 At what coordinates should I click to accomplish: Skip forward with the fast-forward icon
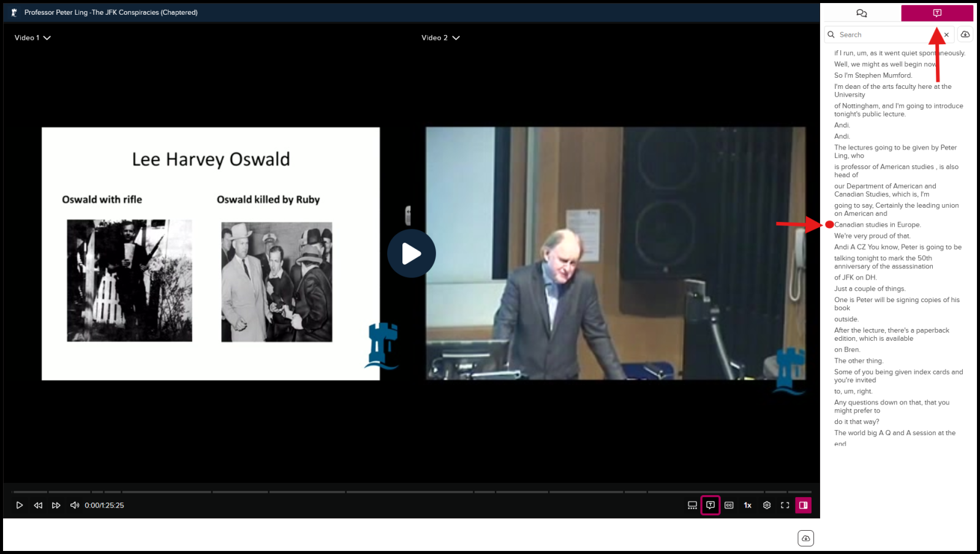[56, 505]
